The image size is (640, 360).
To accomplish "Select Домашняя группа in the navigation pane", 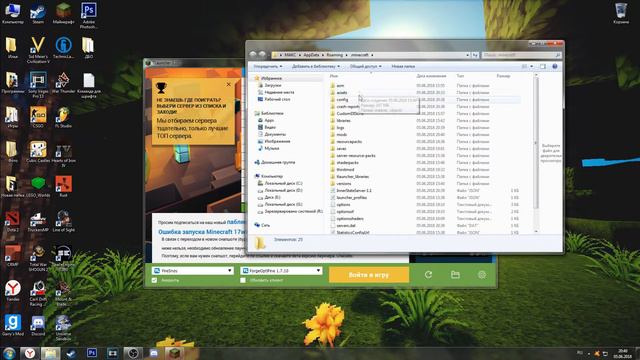I will [278, 162].
